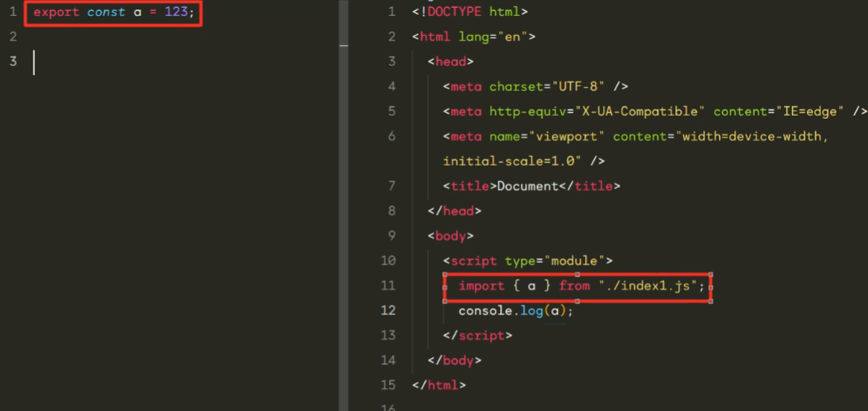This screenshot has width=868, height=411.
Task: Click line number 3 in left editor
Action: 13,61
